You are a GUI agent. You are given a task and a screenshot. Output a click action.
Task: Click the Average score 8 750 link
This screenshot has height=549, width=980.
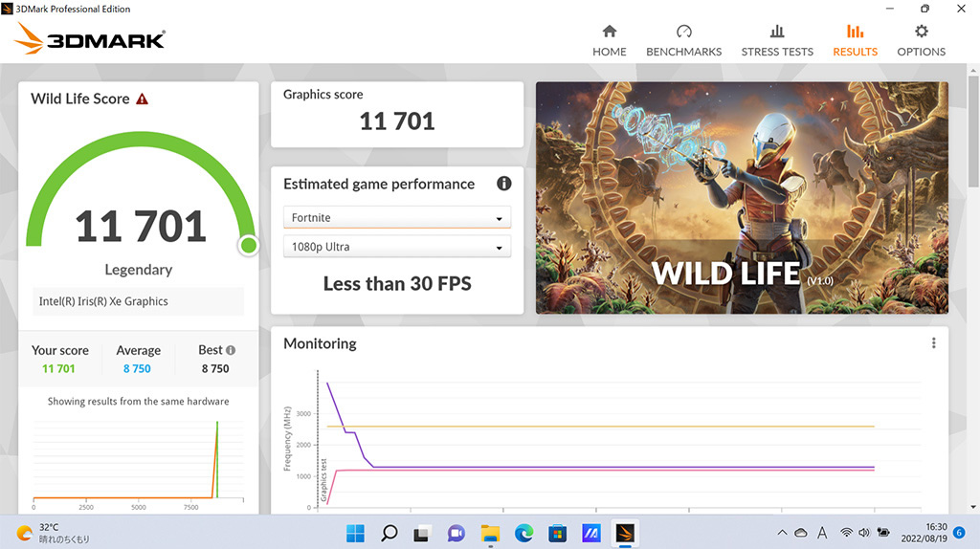(x=137, y=368)
